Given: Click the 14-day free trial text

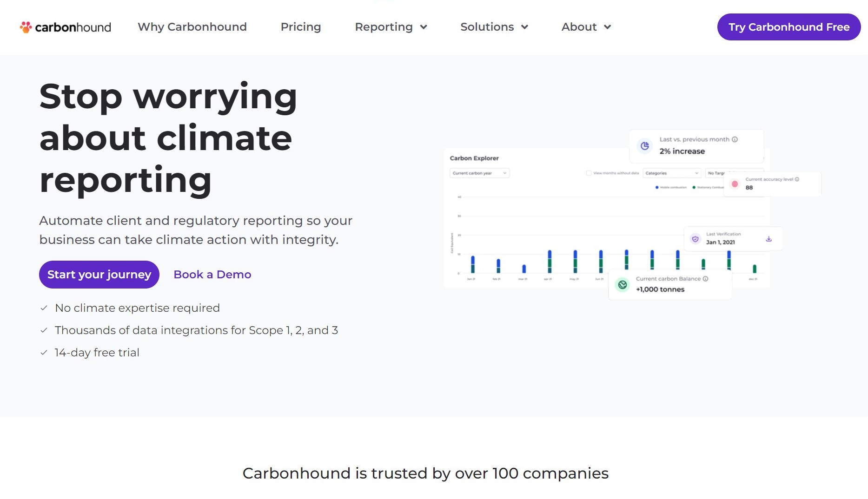Looking at the screenshot, I should (x=97, y=353).
